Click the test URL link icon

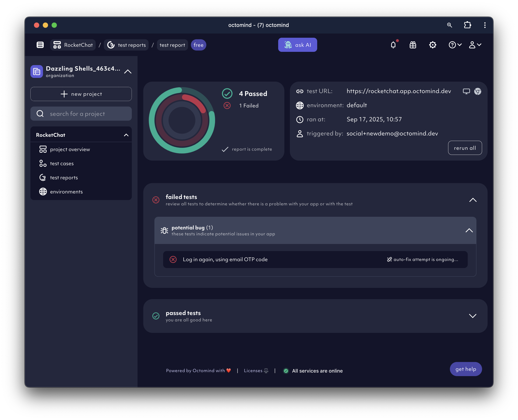300,91
